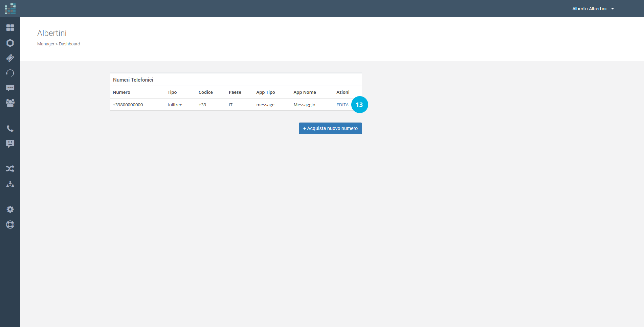Screen dimensions: 644x327
Task: Click the Paese column header
Action: [x=235, y=92]
